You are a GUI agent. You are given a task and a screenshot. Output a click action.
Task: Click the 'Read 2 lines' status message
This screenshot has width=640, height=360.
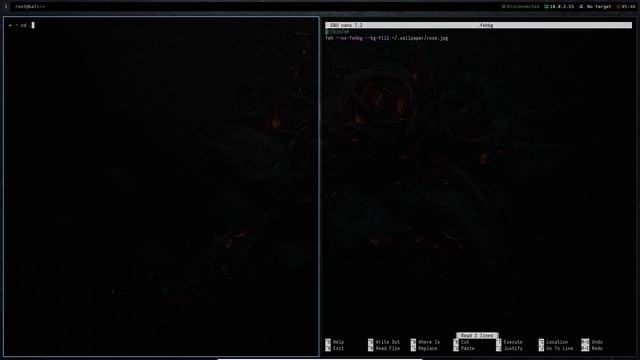[x=477, y=336]
